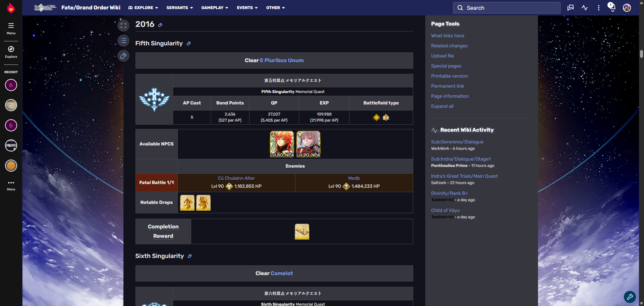Select the Lvl 90 NP4 NPC thumbnail

pos(308,144)
